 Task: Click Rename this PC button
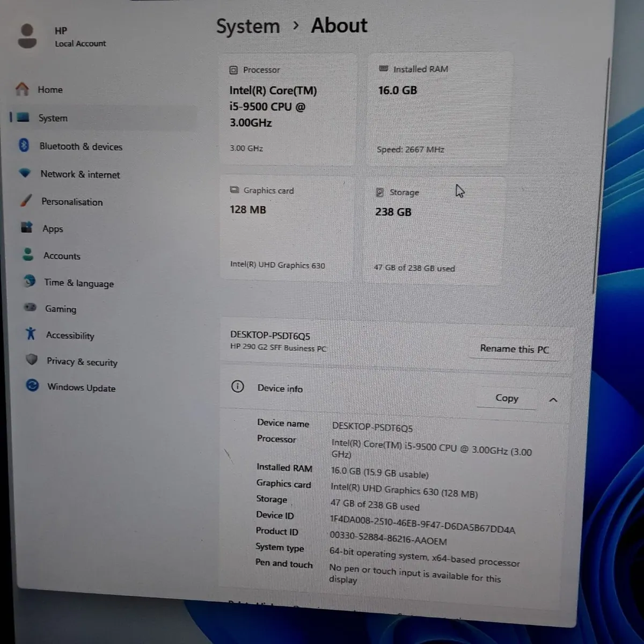pyautogui.click(x=514, y=349)
